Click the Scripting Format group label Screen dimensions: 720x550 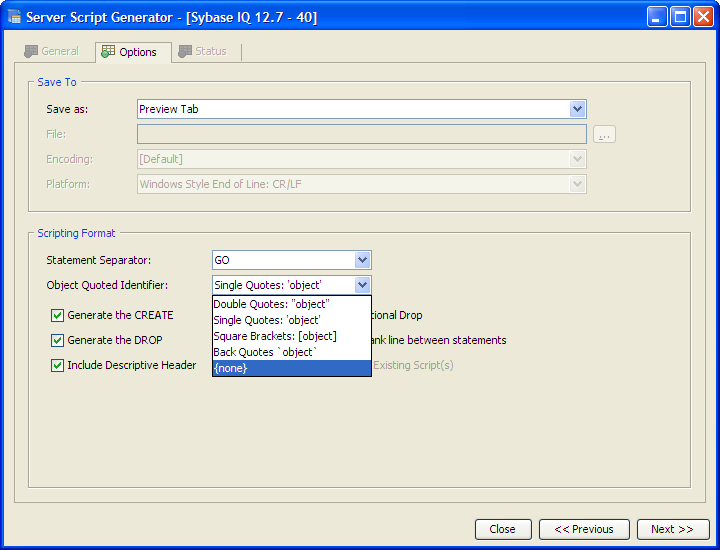tap(76, 233)
